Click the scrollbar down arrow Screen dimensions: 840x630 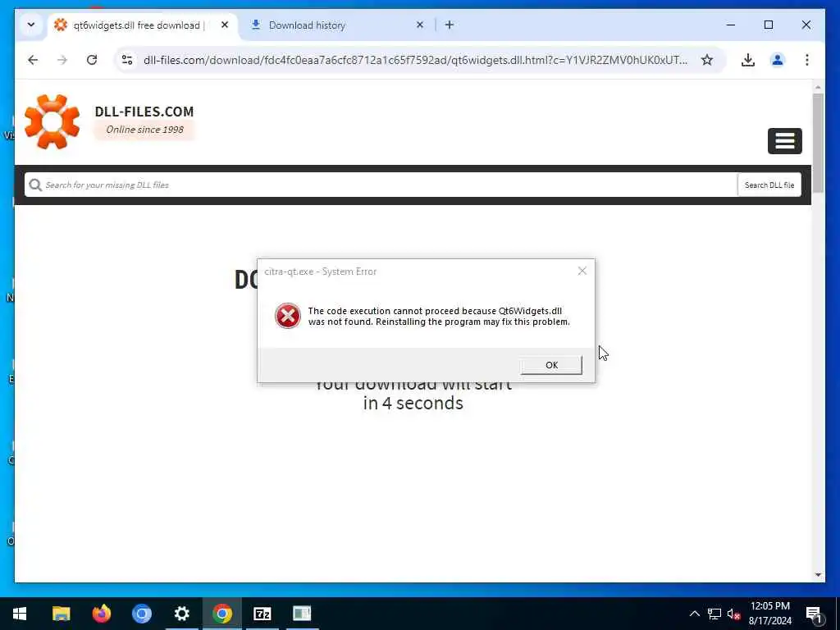pos(818,575)
